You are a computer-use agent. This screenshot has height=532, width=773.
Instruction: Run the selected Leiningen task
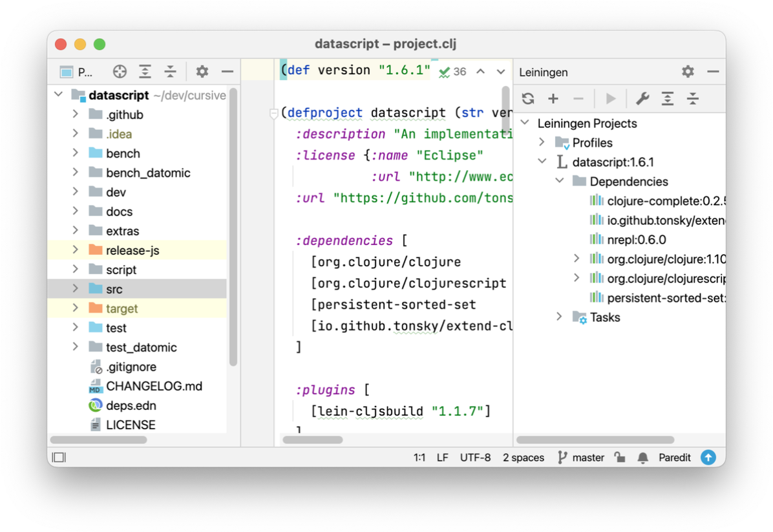(610, 99)
